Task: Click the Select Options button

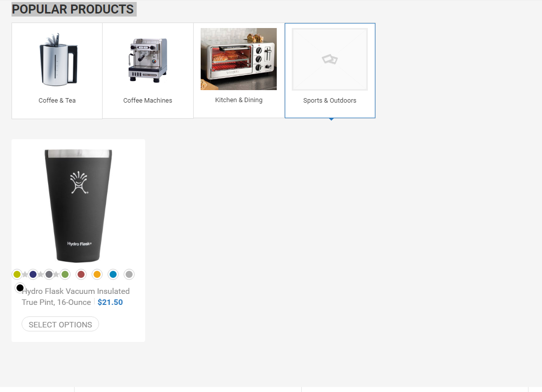Action: [60, 324]
